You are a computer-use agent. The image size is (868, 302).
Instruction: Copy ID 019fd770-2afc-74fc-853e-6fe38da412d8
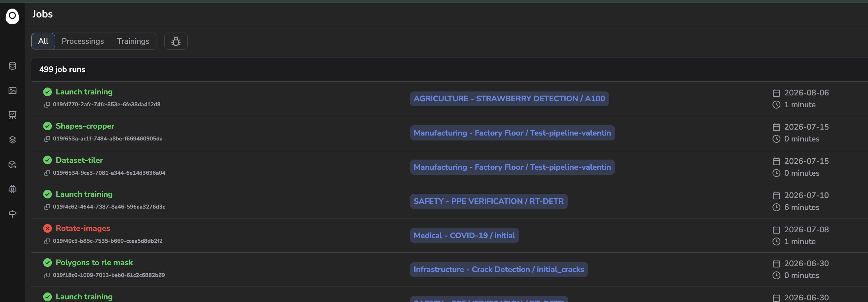[47, 105]
